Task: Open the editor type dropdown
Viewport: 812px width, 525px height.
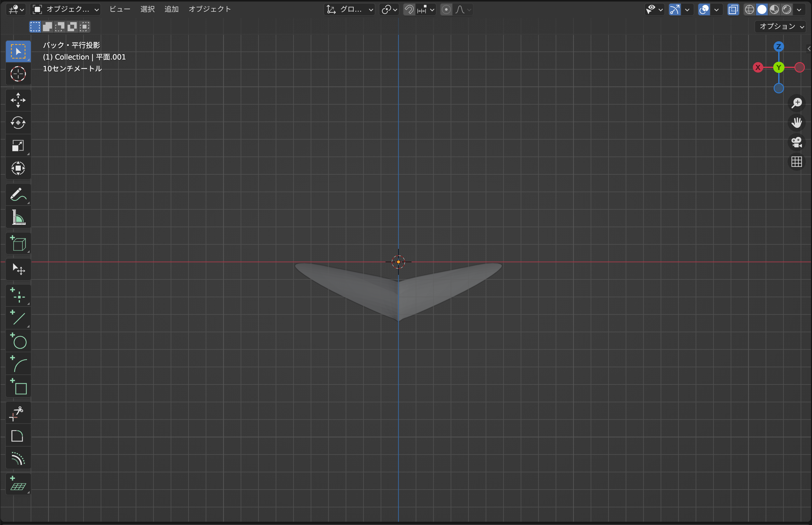Action: [x=16, y=9]
